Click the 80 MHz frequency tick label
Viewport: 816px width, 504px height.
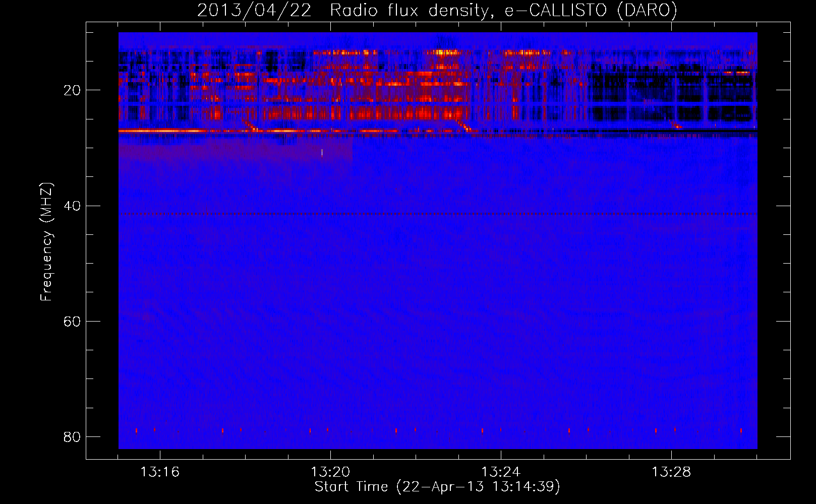click(x=72, y=437)
